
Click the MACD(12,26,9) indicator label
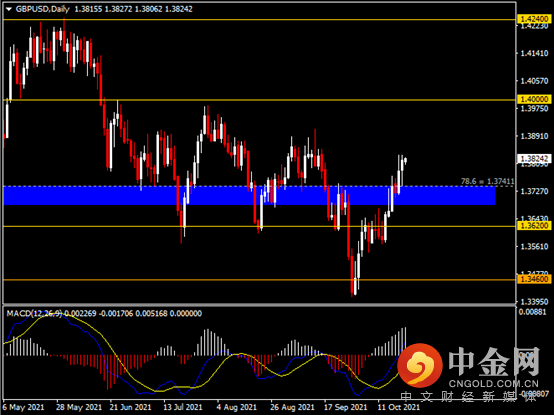pyautogui.click(x=34, y=313)
